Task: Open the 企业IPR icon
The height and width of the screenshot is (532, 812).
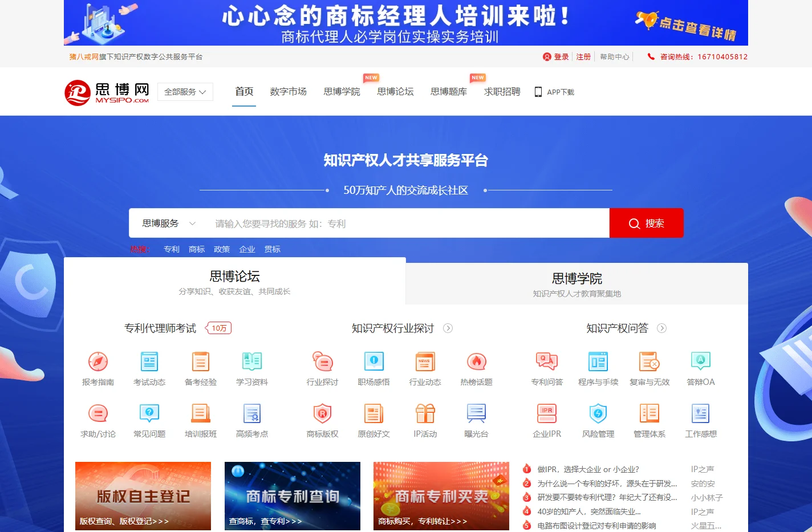Action: [x=547, y=413]
